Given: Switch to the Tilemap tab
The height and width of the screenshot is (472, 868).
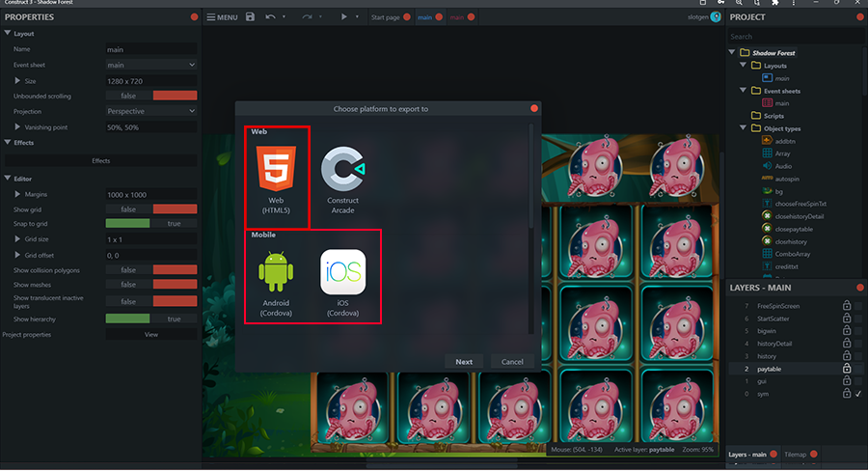Looking at the screenshot, I should 795,455.
